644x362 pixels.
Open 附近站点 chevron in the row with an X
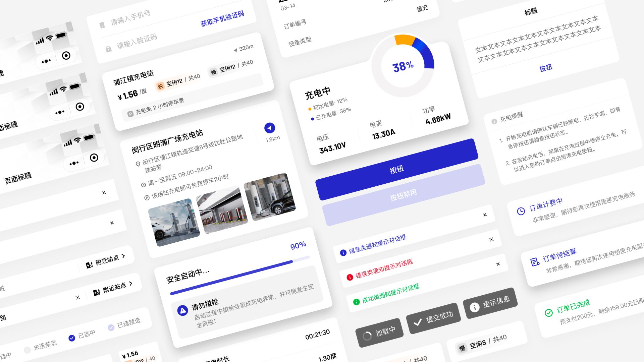pos(130,284)
